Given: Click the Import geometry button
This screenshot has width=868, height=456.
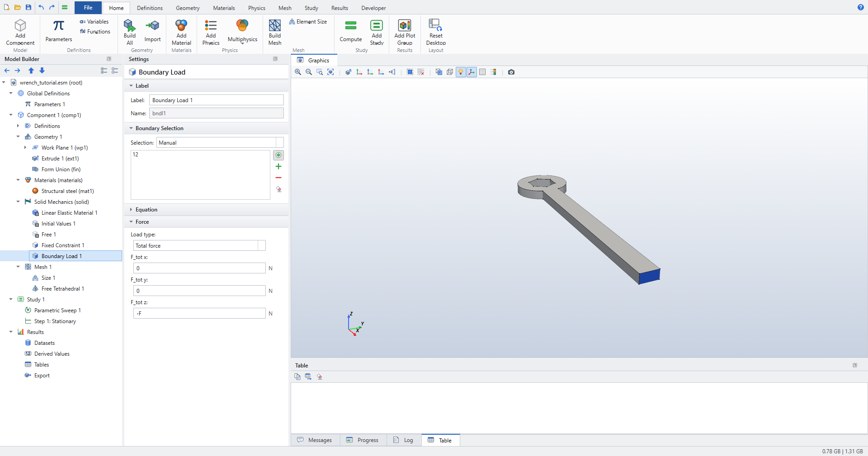Looking at the screenshot, I should click(152, 31).
